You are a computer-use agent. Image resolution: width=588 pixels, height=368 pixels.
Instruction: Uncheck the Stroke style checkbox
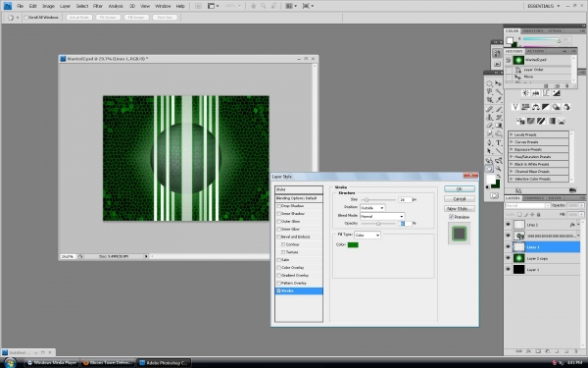(x=278, y=290)
